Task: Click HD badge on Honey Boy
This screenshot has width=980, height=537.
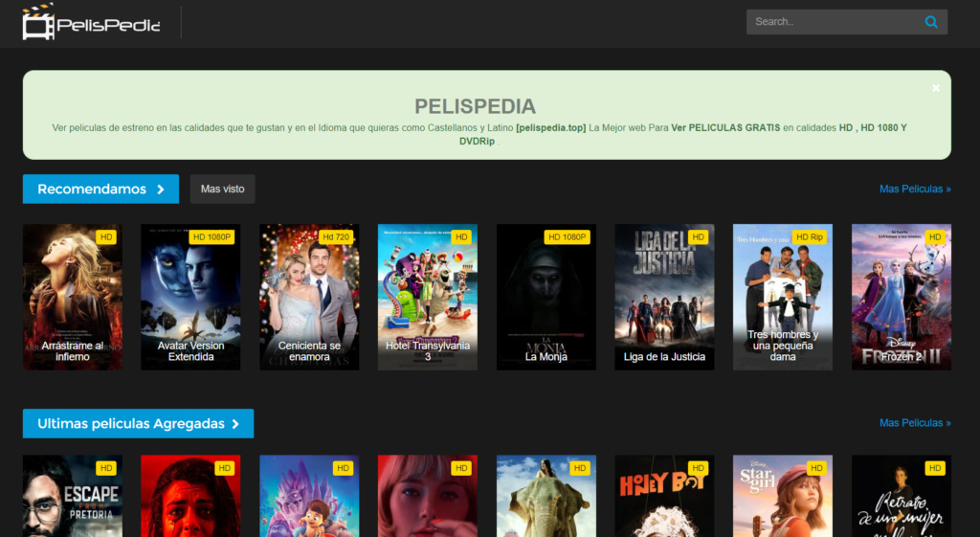Action: point(698,468)
